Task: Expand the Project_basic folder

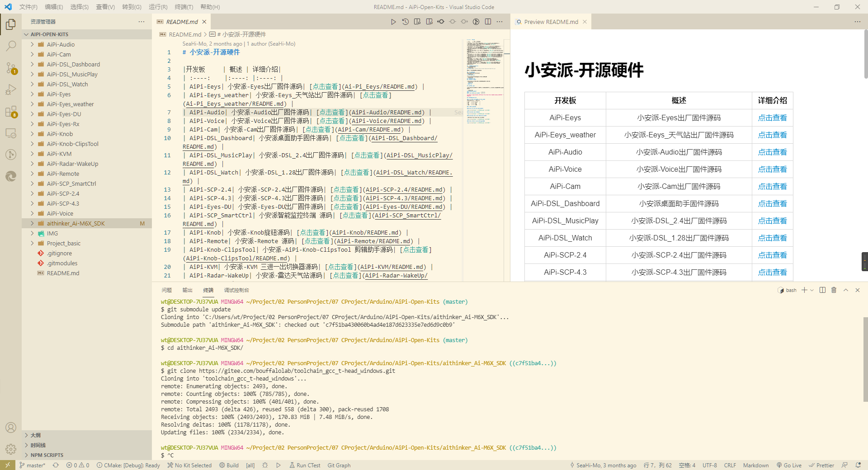Action: coord(32,243)
